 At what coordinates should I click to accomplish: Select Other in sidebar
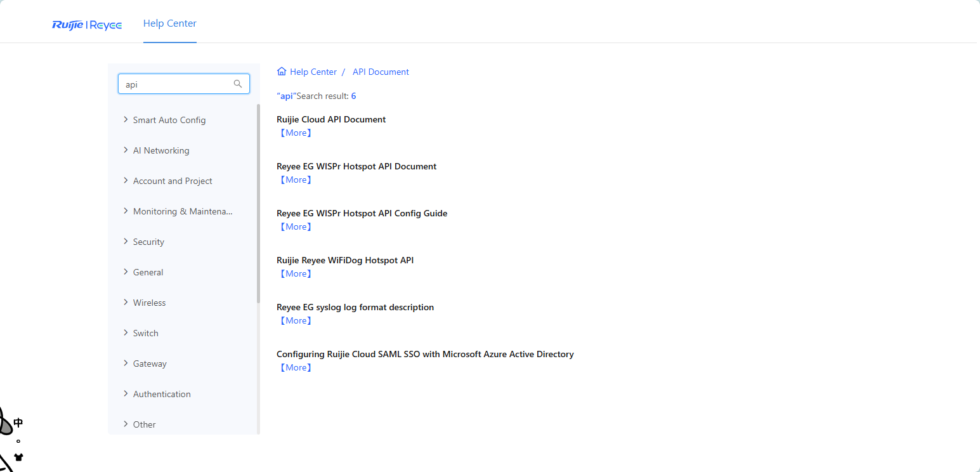tap(144, 424)
